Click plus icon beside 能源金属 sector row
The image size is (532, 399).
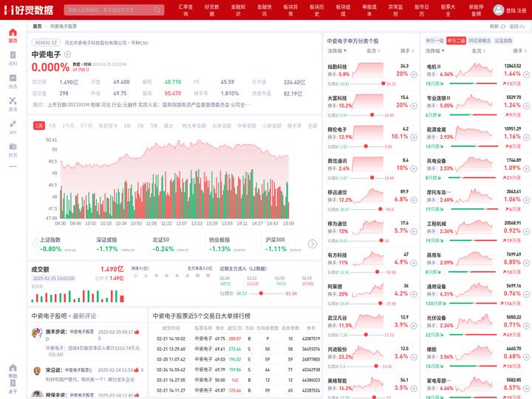526,137
